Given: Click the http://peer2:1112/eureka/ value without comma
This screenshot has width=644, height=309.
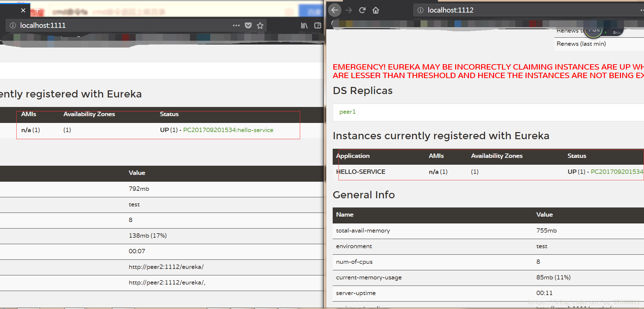Looking at the screenshot, I should click(166, 267).
